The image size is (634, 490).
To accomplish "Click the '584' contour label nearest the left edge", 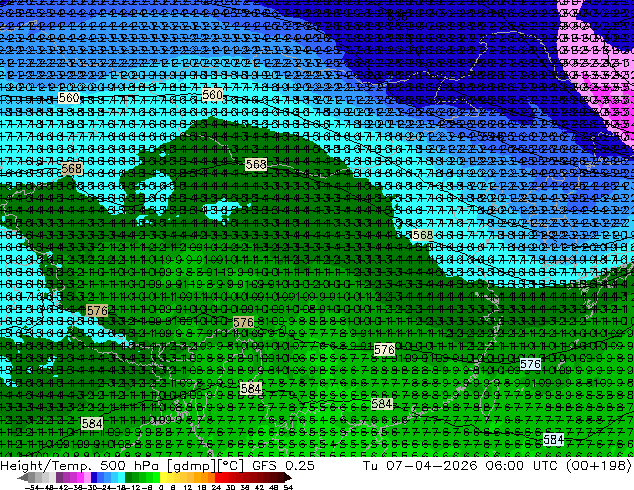I will tap(92, 423).
